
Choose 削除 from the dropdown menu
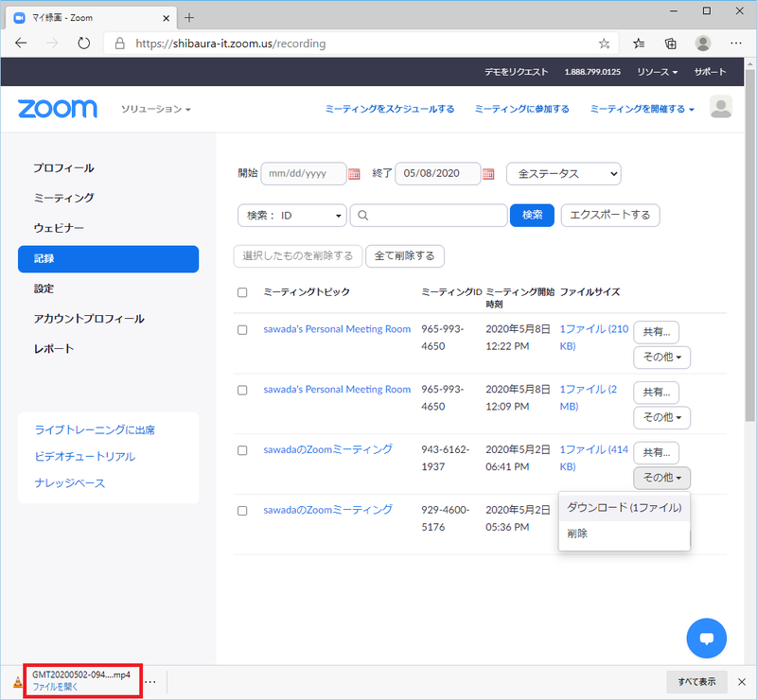coord(625,534)
